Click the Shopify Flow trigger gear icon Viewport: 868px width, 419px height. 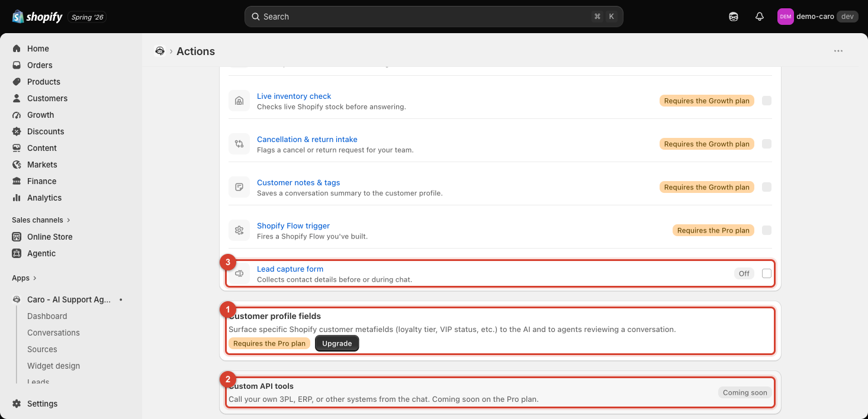tap(239, 230)
